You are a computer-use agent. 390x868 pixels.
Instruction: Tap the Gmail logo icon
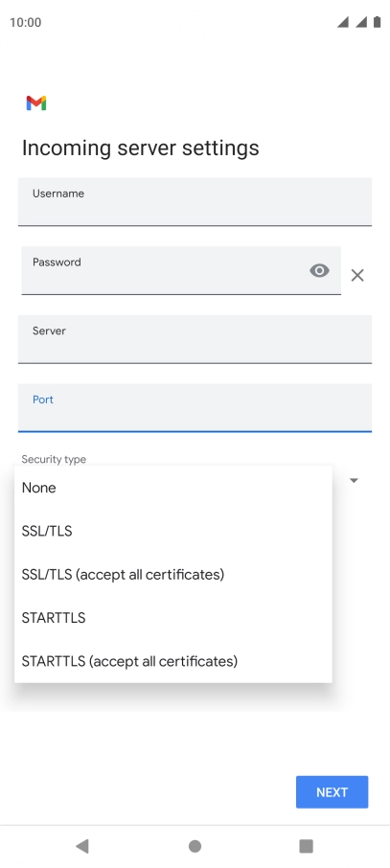coord(36,103)
